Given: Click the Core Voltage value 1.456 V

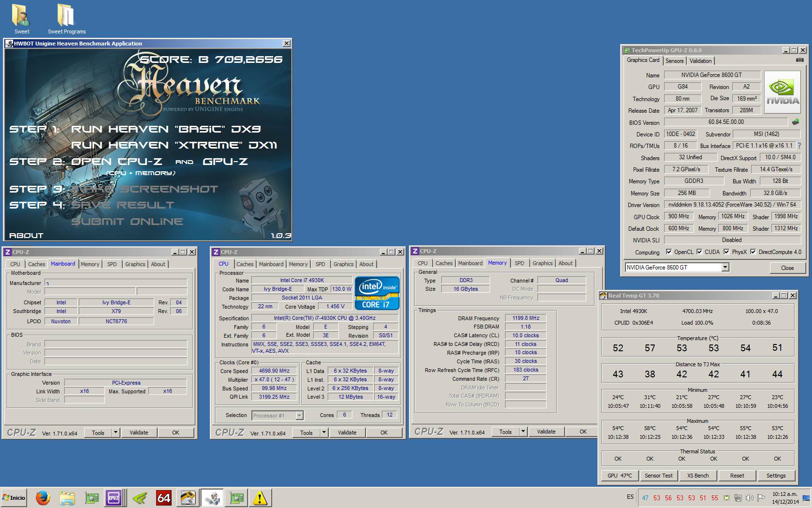Looking at the screenshot, I should (x=335, y=307).
